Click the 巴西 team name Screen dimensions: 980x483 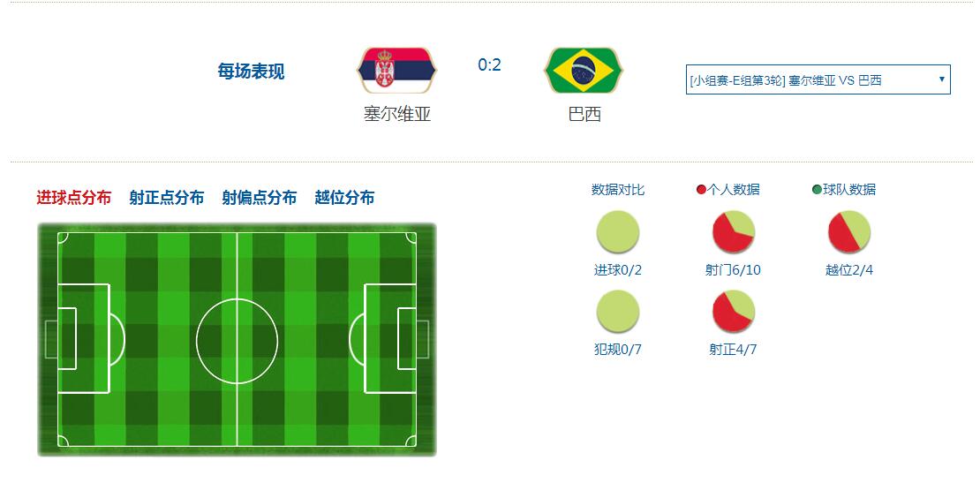click(584, 114)
